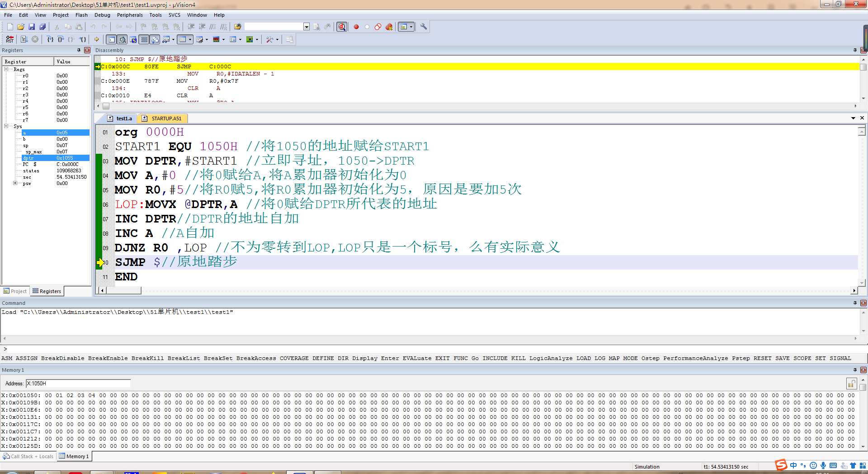Create a new file with toolbar icon

[10, 27]
